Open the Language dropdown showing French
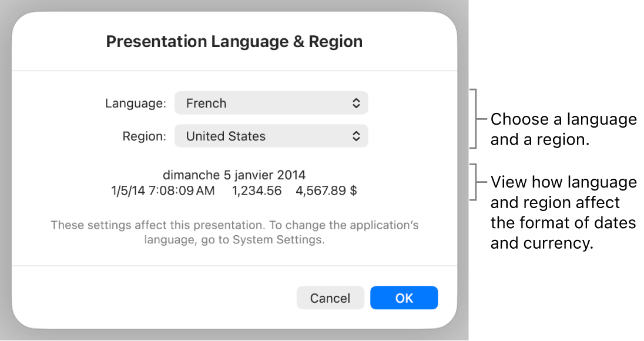 pyautogui.click(x=271, y=103)
